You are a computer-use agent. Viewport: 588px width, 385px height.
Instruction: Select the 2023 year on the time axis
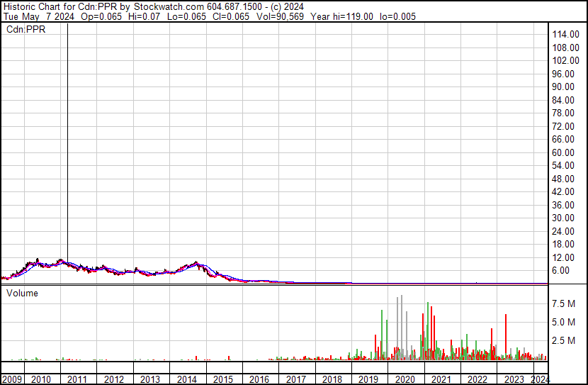(514, 379)
